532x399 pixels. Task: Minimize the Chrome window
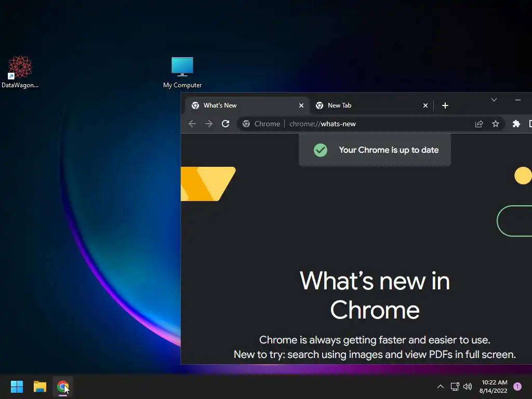518,100
